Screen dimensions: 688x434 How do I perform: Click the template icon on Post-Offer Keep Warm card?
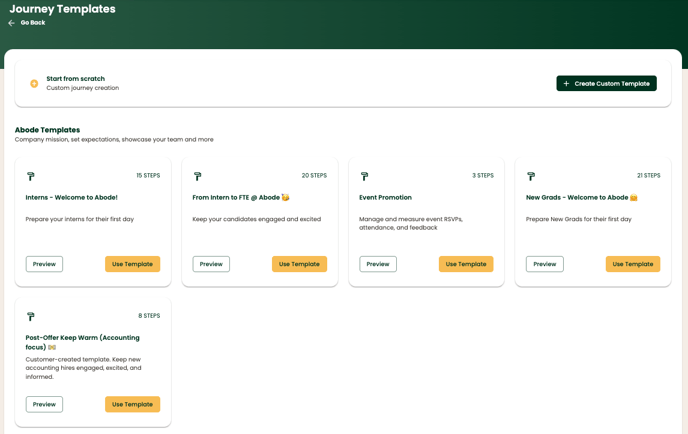pyautogui.click(x=31, y=316)
